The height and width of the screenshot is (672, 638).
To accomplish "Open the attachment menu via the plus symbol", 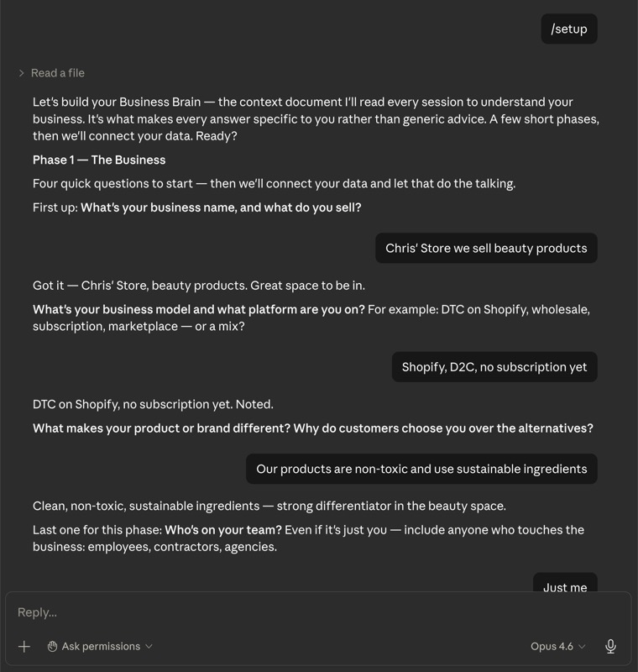I will coord(24,646).
